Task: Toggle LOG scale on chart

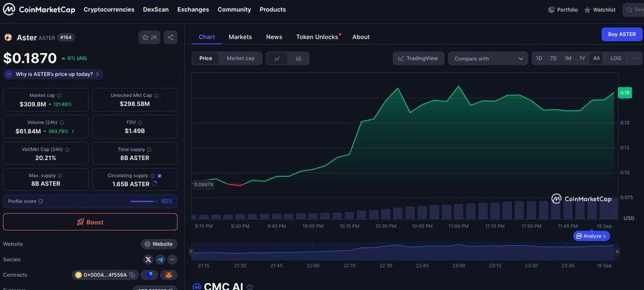Action: coord(616,58)
